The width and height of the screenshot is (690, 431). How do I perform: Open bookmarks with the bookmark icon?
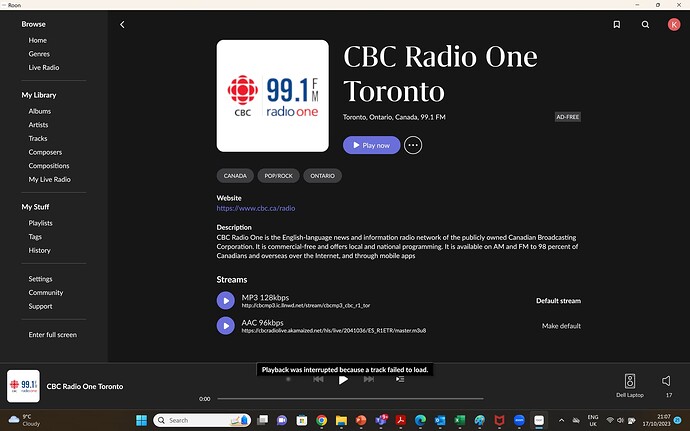[617, 24]
